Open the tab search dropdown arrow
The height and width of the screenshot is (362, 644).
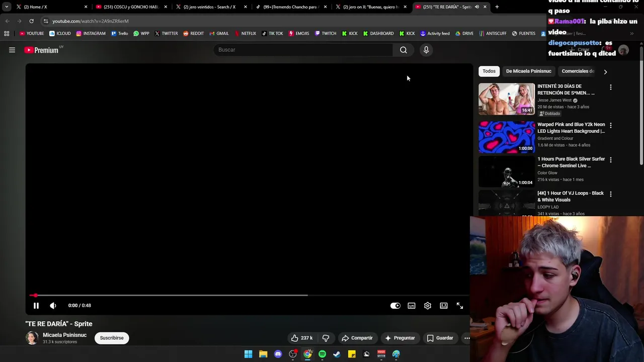point(6,7)
